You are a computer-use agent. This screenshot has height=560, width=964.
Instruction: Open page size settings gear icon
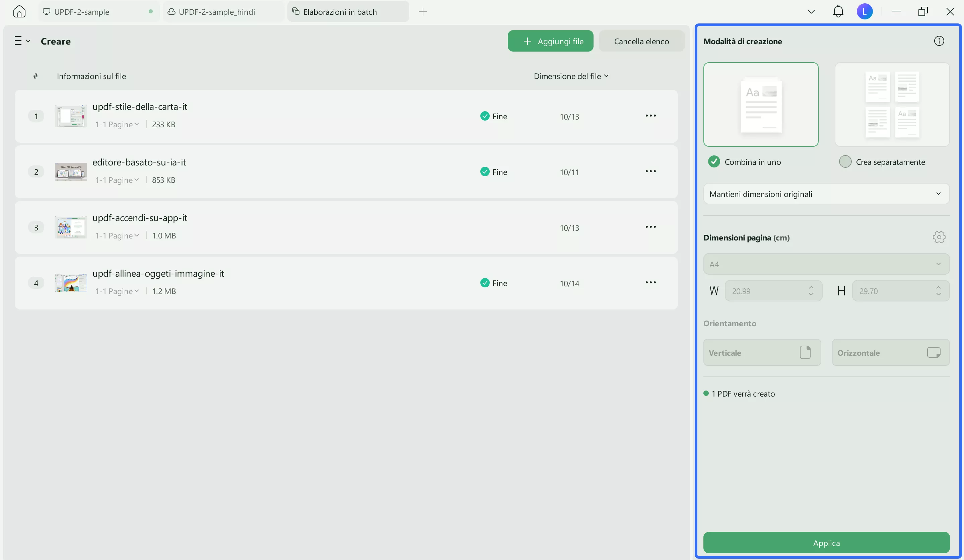[939, 237]
